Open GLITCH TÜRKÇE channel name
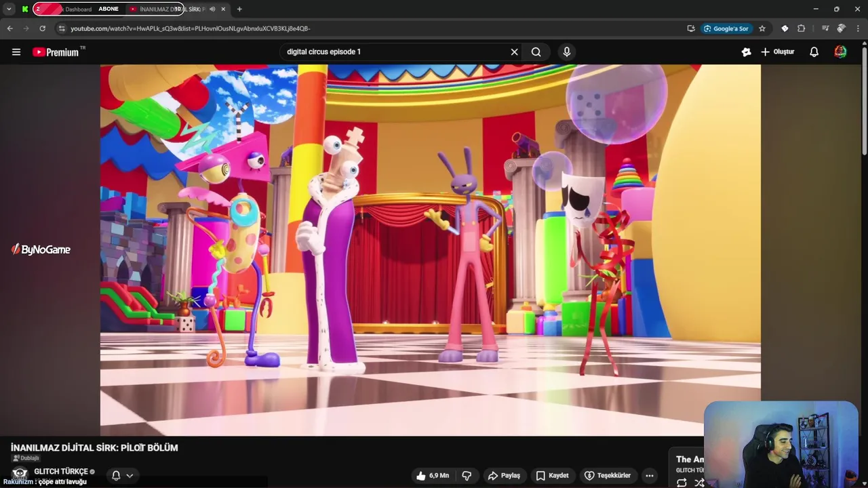This screenshot has height=488, width=868. tap(61, 472)
